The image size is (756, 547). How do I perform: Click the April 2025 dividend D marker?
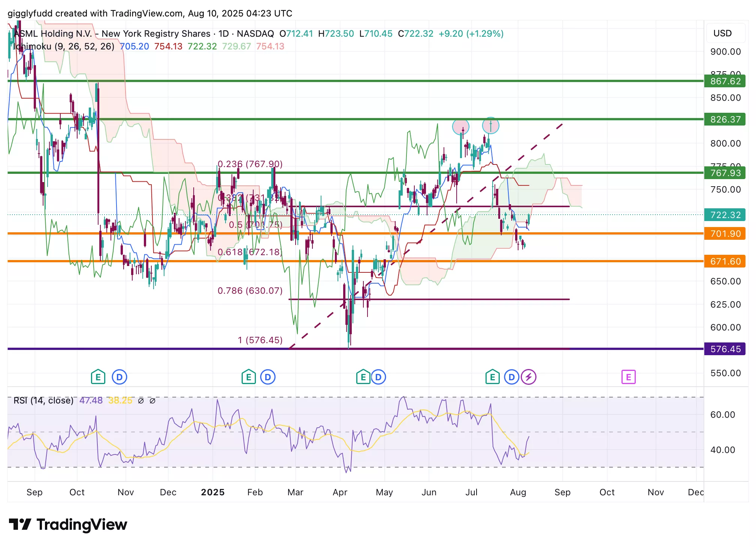click(x=378, y=377)
